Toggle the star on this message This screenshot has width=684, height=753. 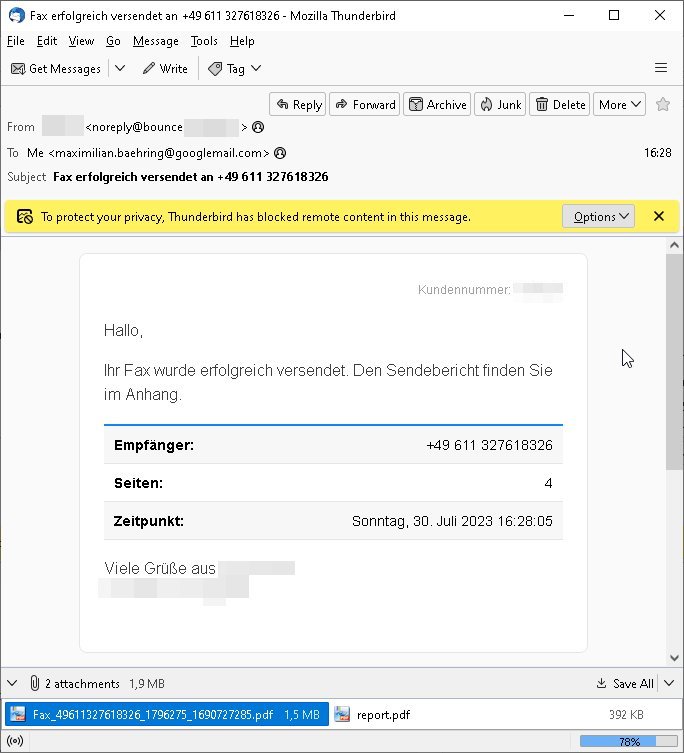point(663,104)
